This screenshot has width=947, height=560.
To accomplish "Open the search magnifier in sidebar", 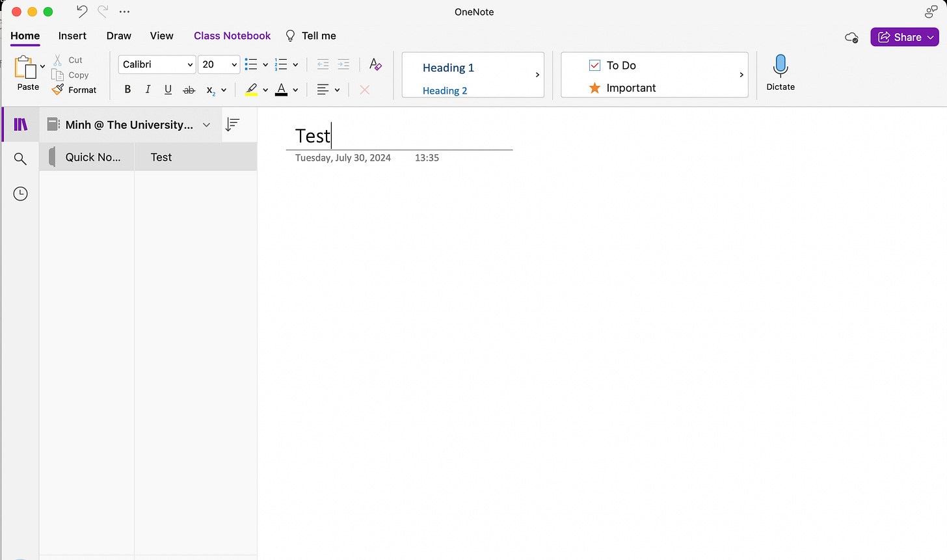I will (20, 159).
